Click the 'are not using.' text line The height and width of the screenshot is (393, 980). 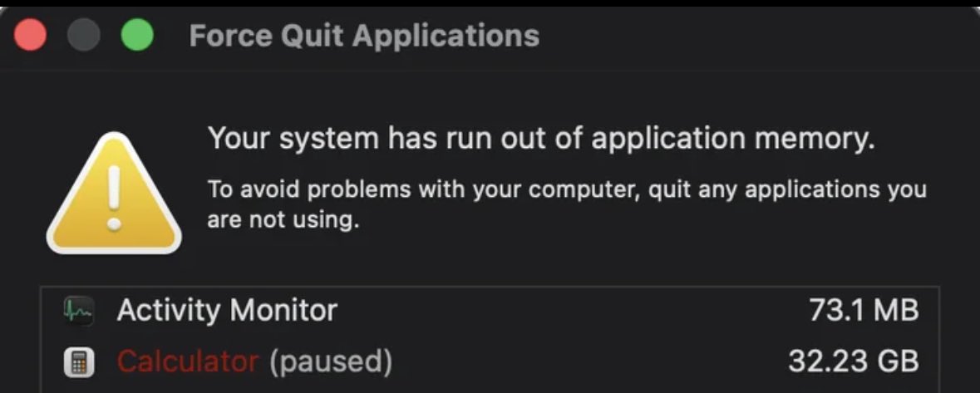click(x=283, y=222)
